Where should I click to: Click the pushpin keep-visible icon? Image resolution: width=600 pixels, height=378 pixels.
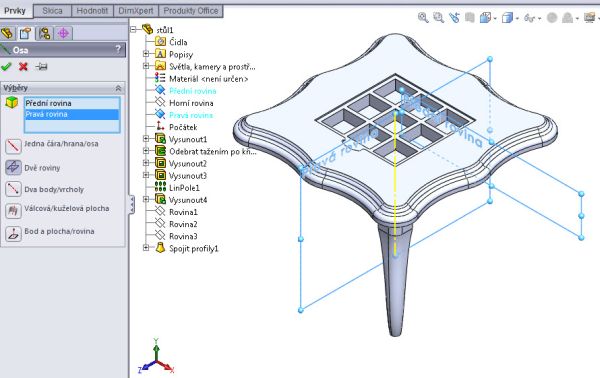click(41, 67)
